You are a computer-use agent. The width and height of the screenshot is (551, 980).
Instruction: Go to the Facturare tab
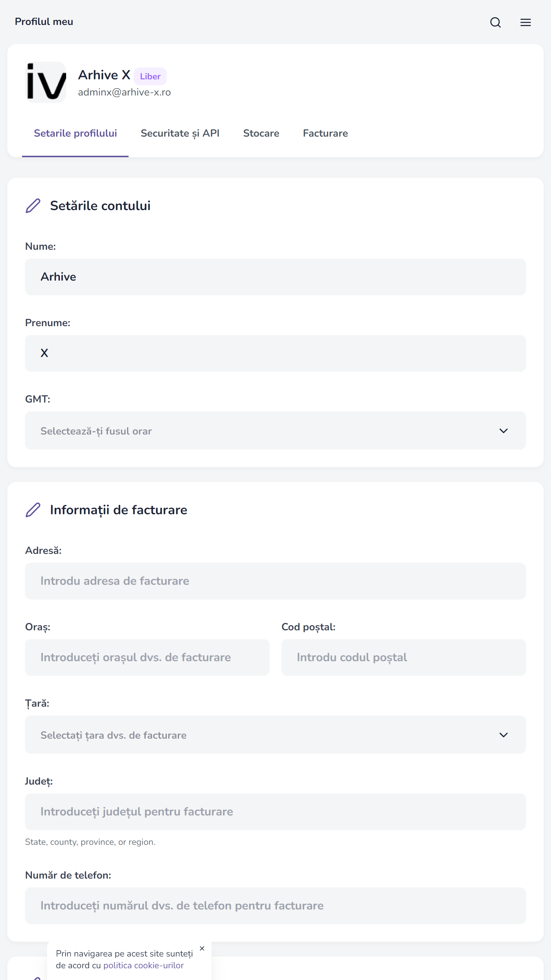pyautogui.click(x=325, y=134)
